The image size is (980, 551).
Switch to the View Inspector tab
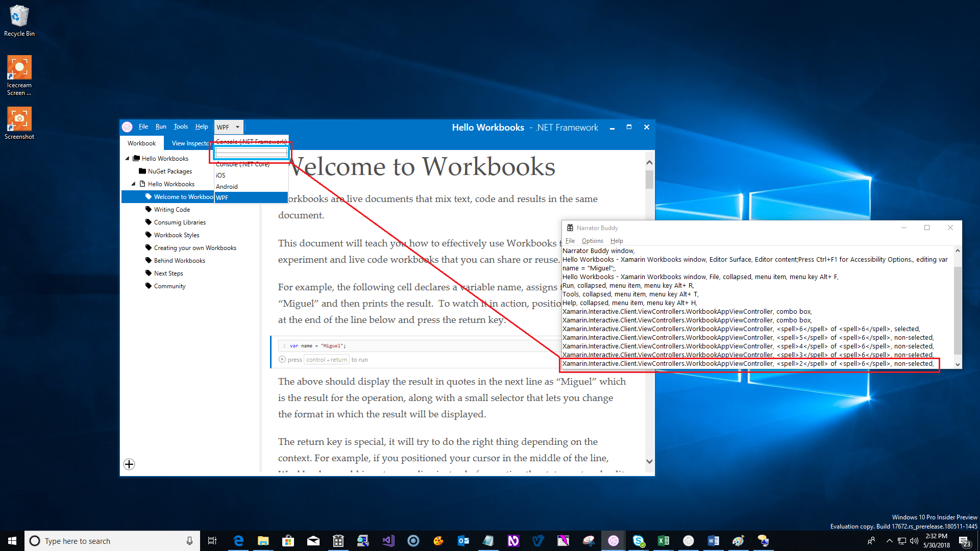pyautogui.click(x=191, y=143)
